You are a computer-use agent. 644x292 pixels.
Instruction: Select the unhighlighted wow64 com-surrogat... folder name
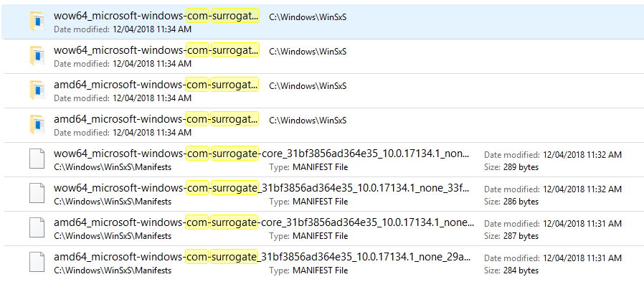(x=156, y=50)
